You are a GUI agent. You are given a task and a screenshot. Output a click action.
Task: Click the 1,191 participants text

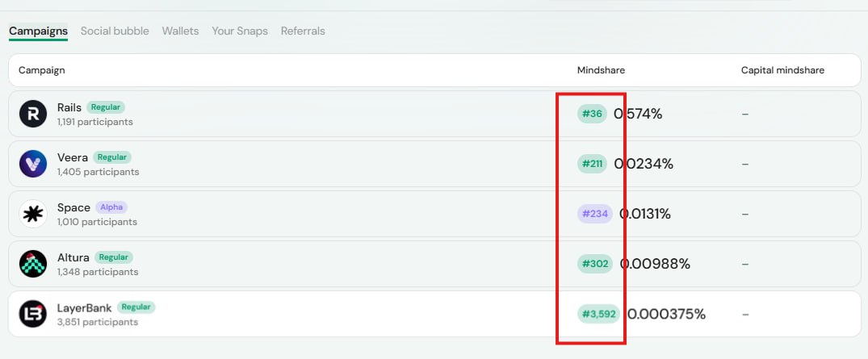point(95,122)
